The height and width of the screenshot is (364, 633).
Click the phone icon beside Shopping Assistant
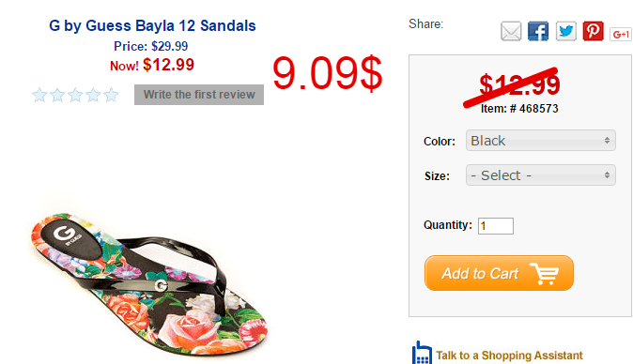[422, 354]
